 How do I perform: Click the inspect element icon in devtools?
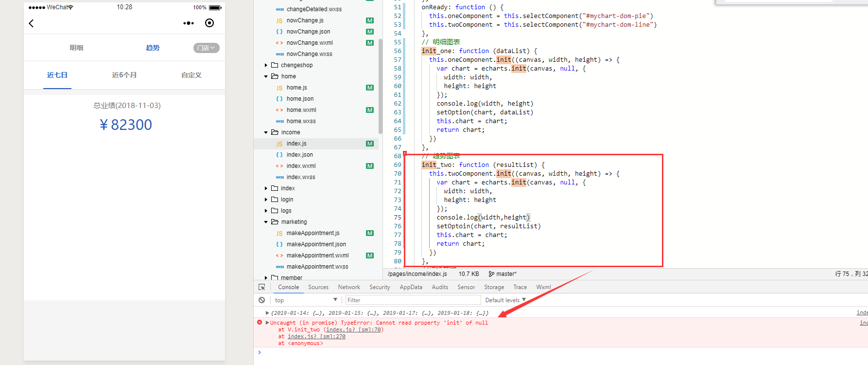(262, 287)
